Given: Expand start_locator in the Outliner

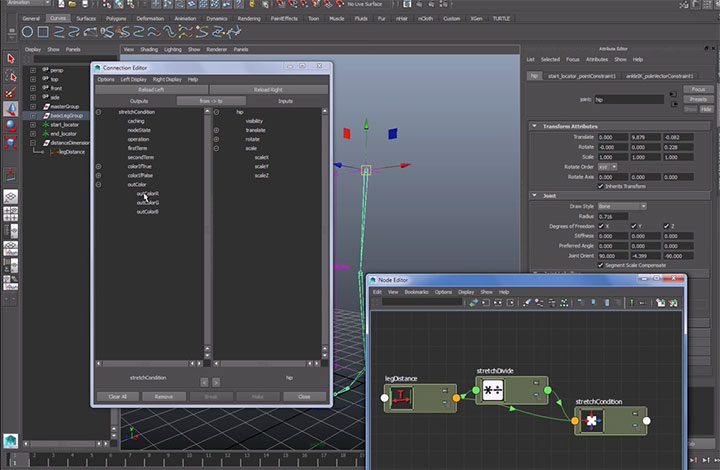Looking at the screenshot, I should coord(33,124).
